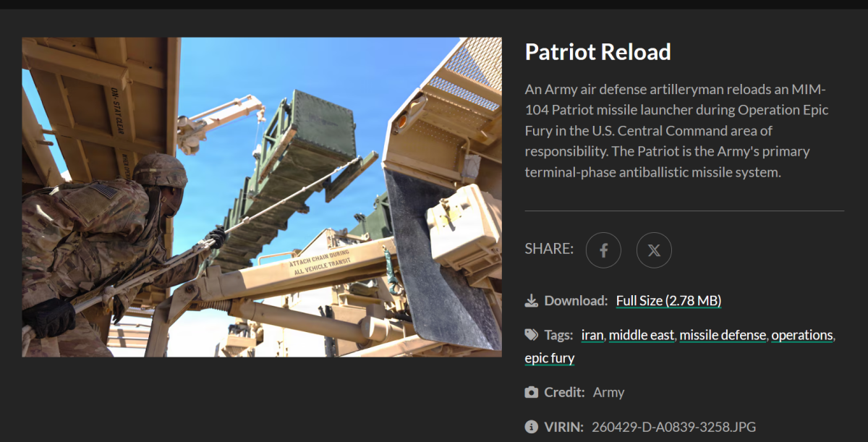Share on Facebook icon
This screenshot has width=868, height=442.
click(603, 250)
